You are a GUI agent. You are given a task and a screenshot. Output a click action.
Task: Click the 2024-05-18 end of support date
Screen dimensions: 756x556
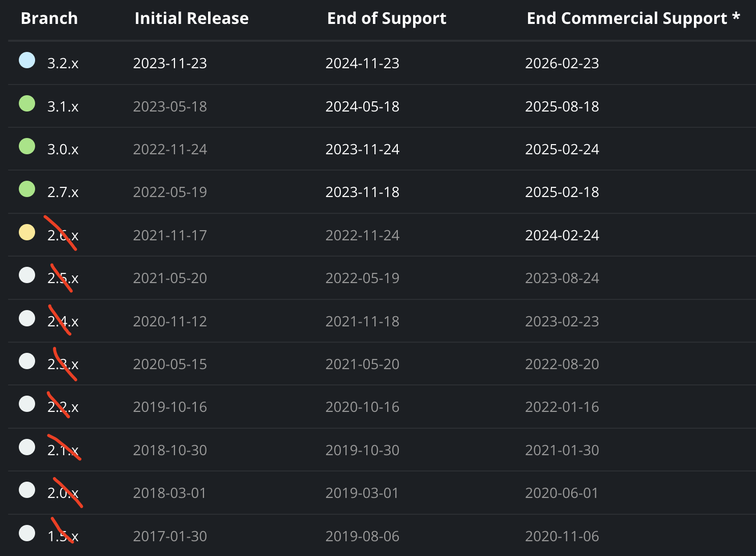click(x=362, y=106)
